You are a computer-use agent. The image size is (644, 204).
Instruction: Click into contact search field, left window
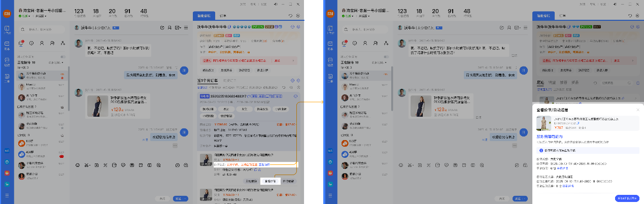(42, 29)
